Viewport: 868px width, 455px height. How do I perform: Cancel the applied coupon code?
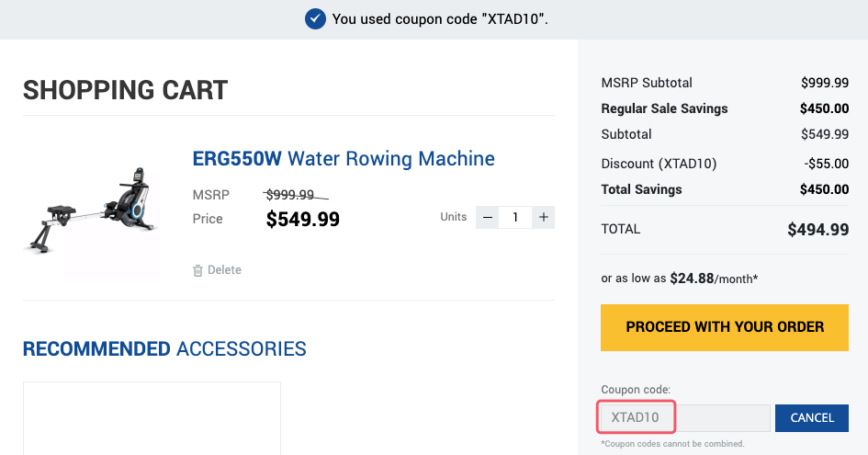[x=812, y=417]
